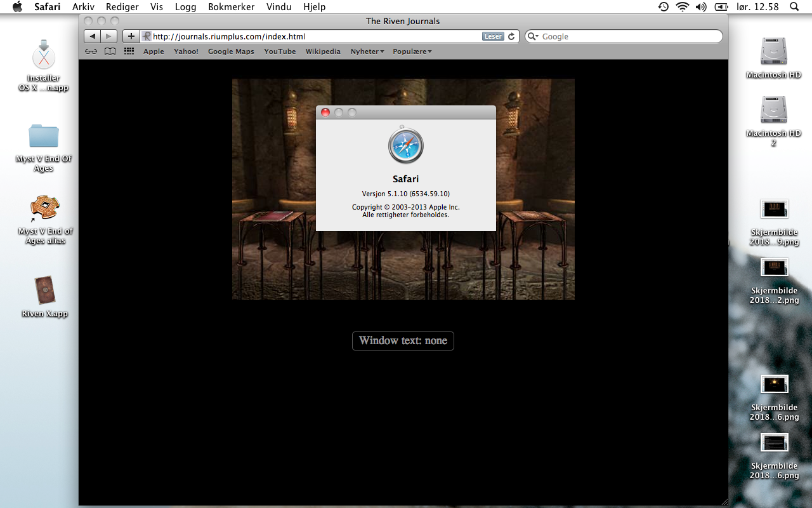Open the Bokmerker menu
This screenshot has height=508, width=812.
232,7
